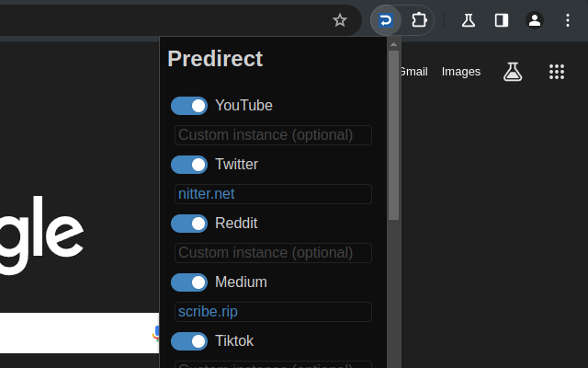The image size is (588, 368).
Task: Click the Predirect extension icon
Action: click(386, 20)
